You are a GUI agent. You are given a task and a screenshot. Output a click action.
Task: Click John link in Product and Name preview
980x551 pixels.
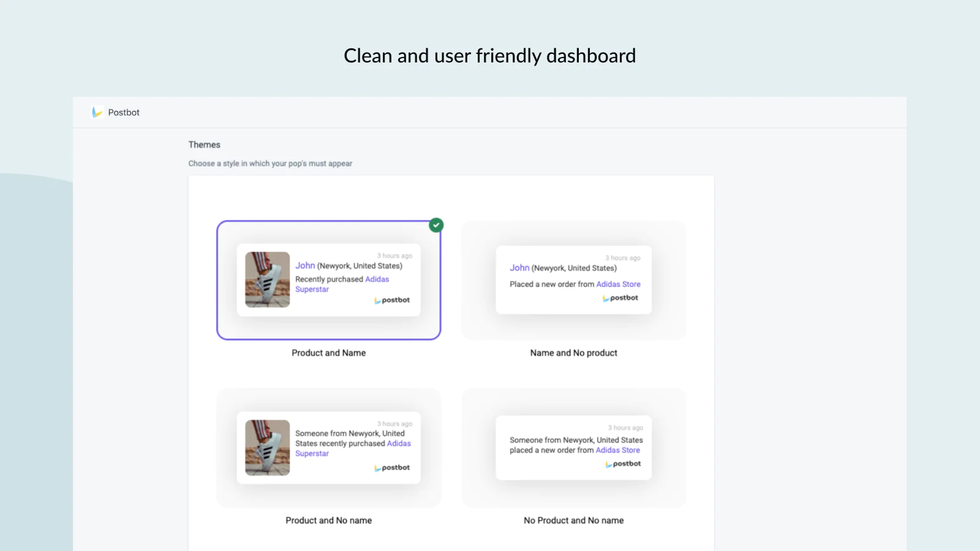click(x=305, y=266)
